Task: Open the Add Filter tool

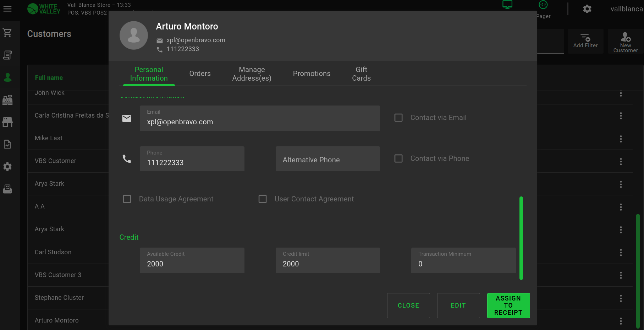Action: point(585,42)
